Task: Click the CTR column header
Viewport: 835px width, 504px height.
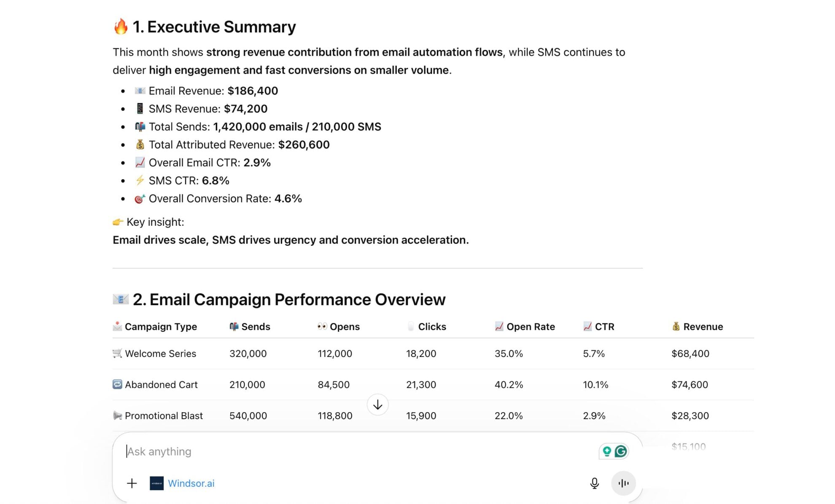Action: pos(599,326)
